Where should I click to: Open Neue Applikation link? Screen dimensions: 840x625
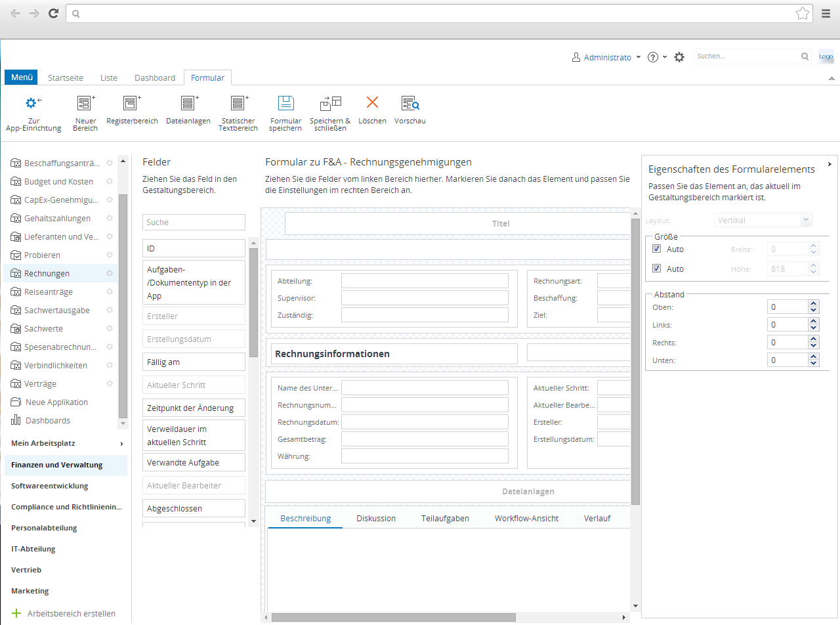click(56, 402)
